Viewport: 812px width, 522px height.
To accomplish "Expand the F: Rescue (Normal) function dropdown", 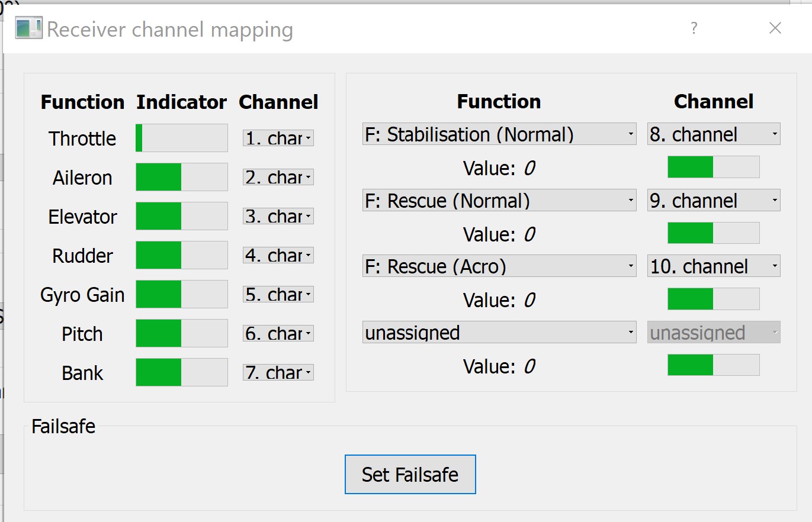I will (x=499, y=201).
